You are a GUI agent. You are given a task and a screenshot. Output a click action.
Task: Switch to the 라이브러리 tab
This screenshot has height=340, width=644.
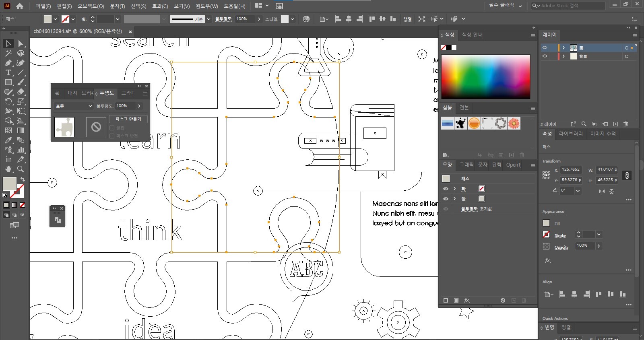coord(570,134)
